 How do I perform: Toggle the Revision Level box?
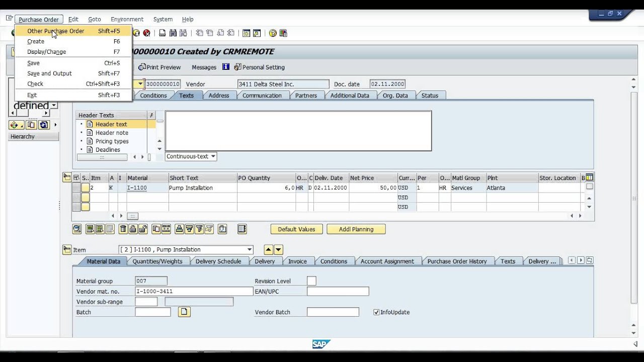click(311, 281)
